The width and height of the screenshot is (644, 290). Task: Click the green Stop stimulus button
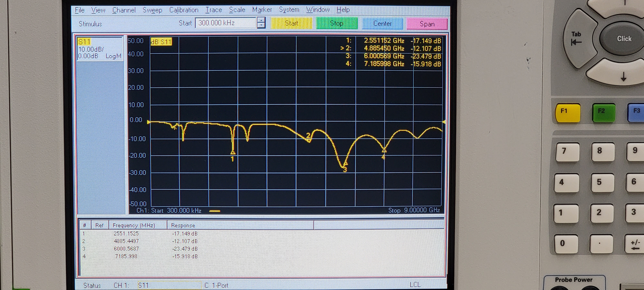tap(336, 23)
